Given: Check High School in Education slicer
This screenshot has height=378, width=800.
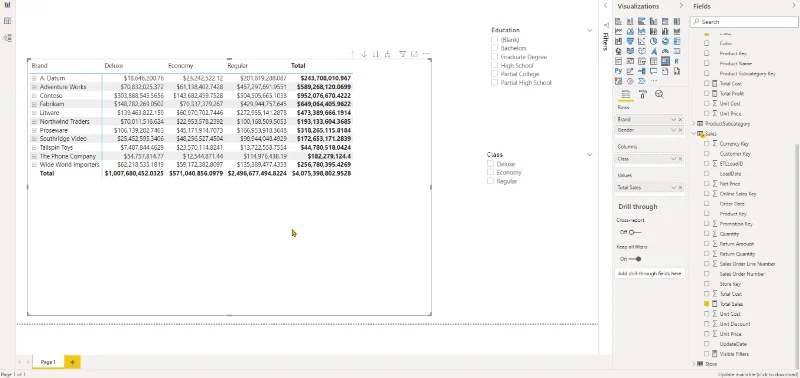Looking at the screenshot, I should tap(494, 65).
